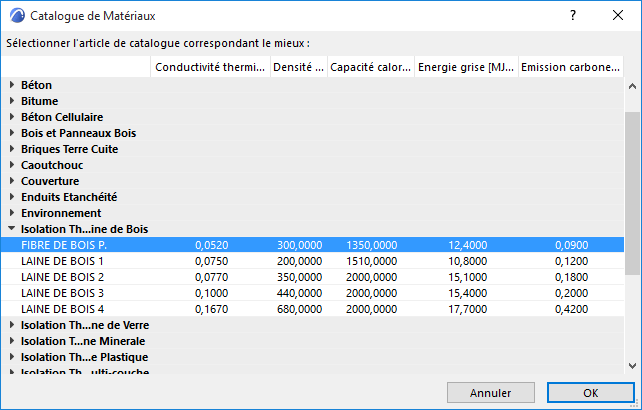Click the Capacité calorifique column header

pos(370,67)
